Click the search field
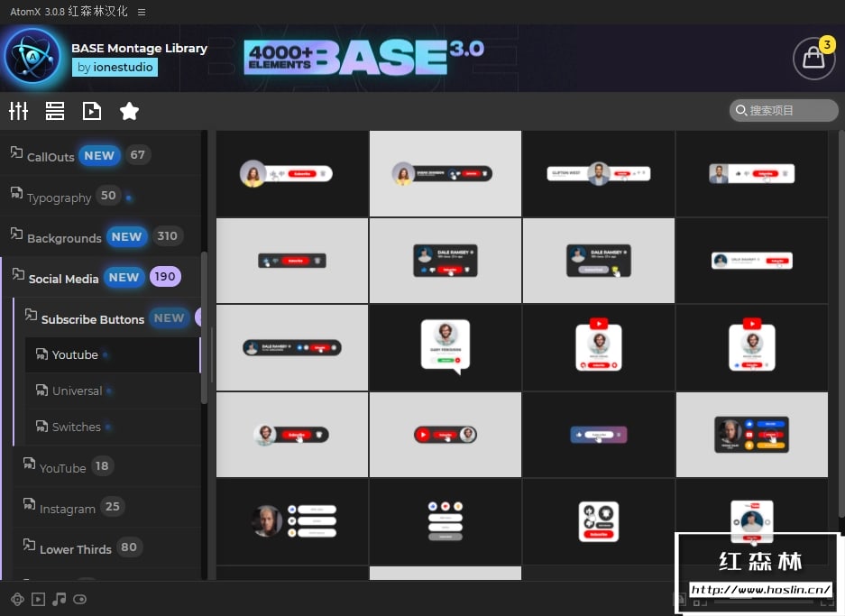This screenshot has height=616, width=845. pyautogui.click(x=784, y=110)
